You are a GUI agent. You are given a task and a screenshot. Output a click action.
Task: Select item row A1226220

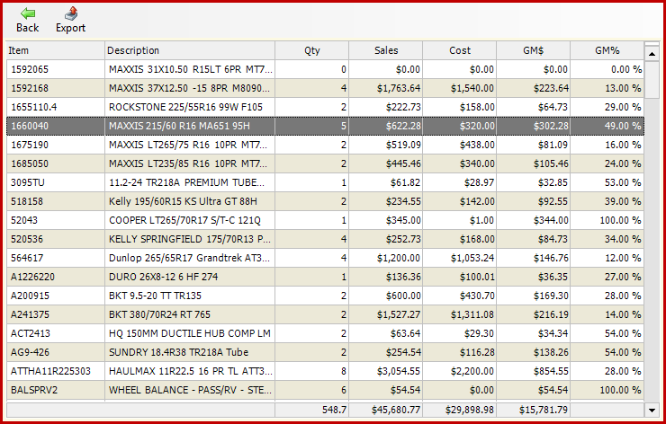point(325,277)
